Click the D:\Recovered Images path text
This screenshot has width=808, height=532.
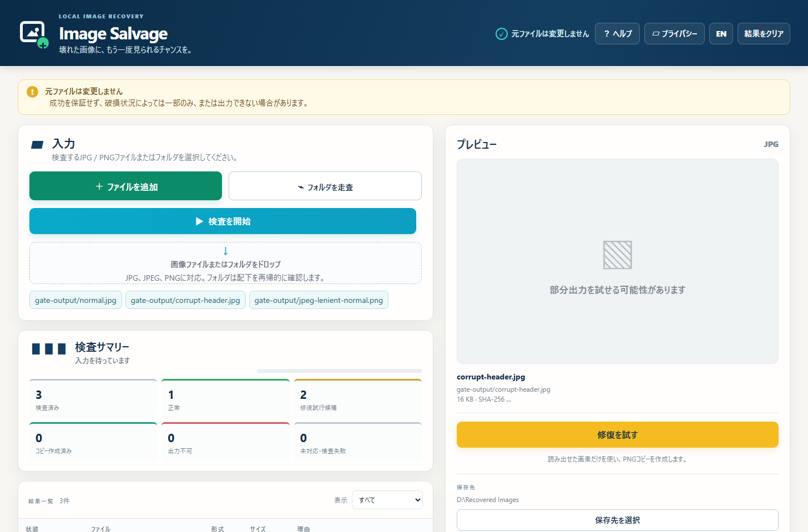(488, 500)
